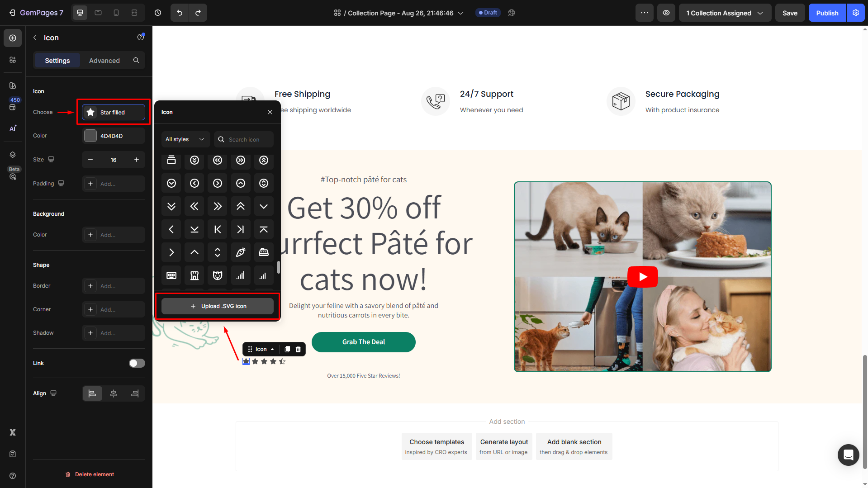868x488 pixels.
Task: Publish the collection page
Action: [827, 13]
